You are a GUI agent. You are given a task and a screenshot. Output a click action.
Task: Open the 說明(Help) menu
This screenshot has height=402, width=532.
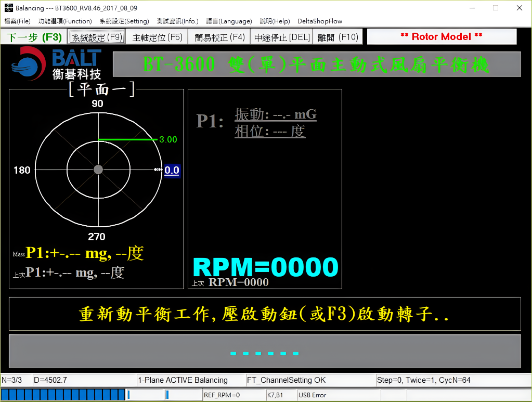[275, 21]
